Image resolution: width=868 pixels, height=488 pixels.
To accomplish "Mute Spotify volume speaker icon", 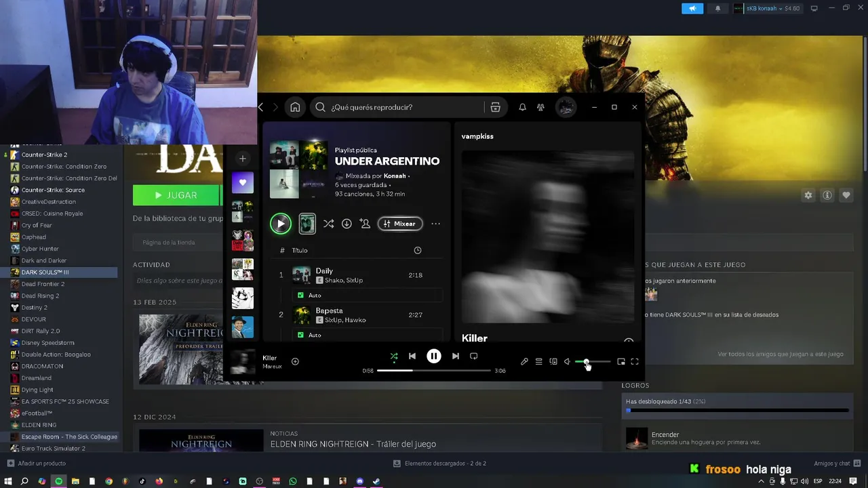I will point(568,362).
